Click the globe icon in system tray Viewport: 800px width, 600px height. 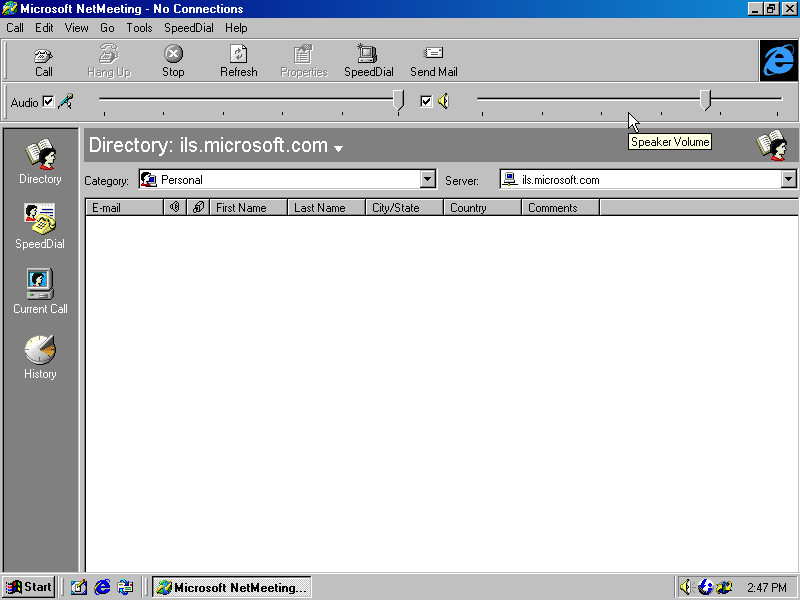pyautogui.click(x=706, y=587)
